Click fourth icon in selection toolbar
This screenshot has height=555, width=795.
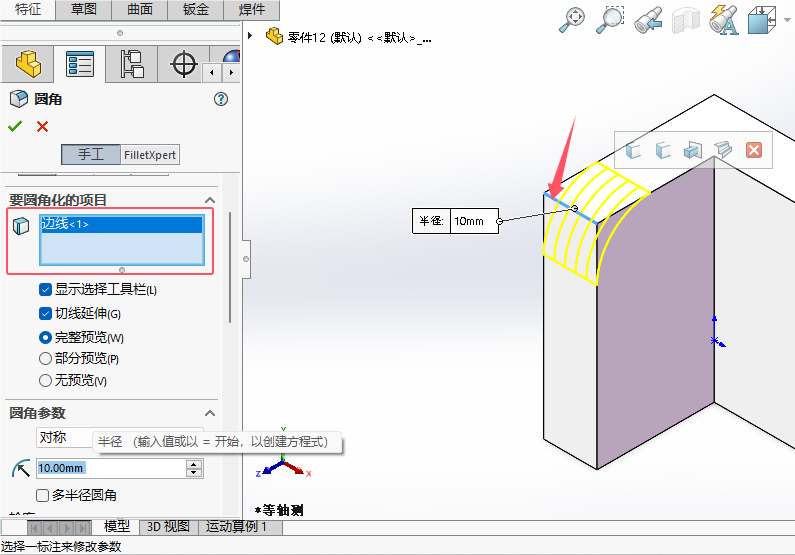pos(724,149)
